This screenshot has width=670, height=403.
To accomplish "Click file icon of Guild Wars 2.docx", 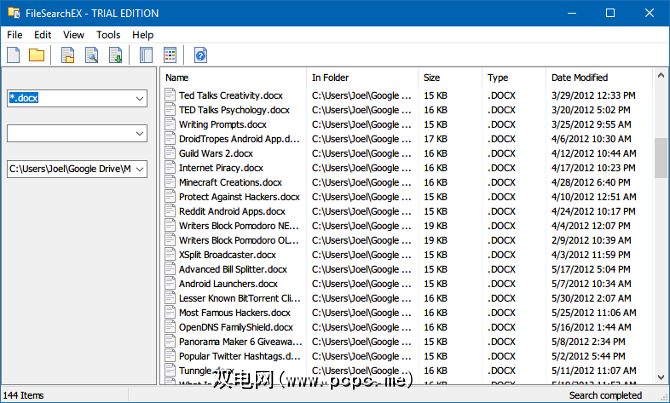I will pyautogui.click(x=170, y=153).
